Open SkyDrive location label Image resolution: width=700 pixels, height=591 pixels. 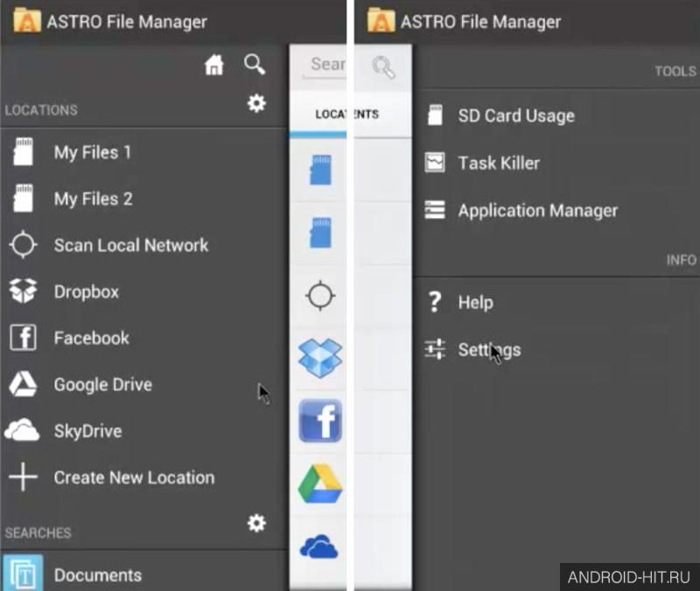coord(88,431)
